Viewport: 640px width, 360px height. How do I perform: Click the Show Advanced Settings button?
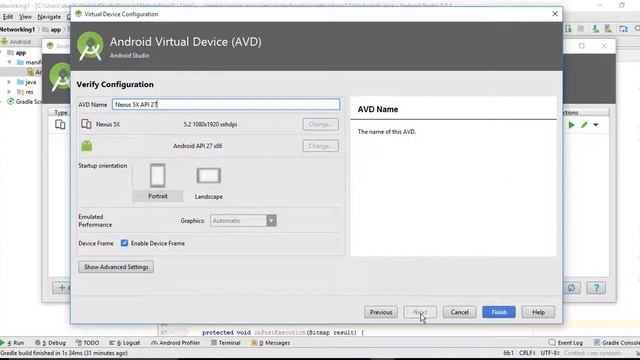(116, 267)
